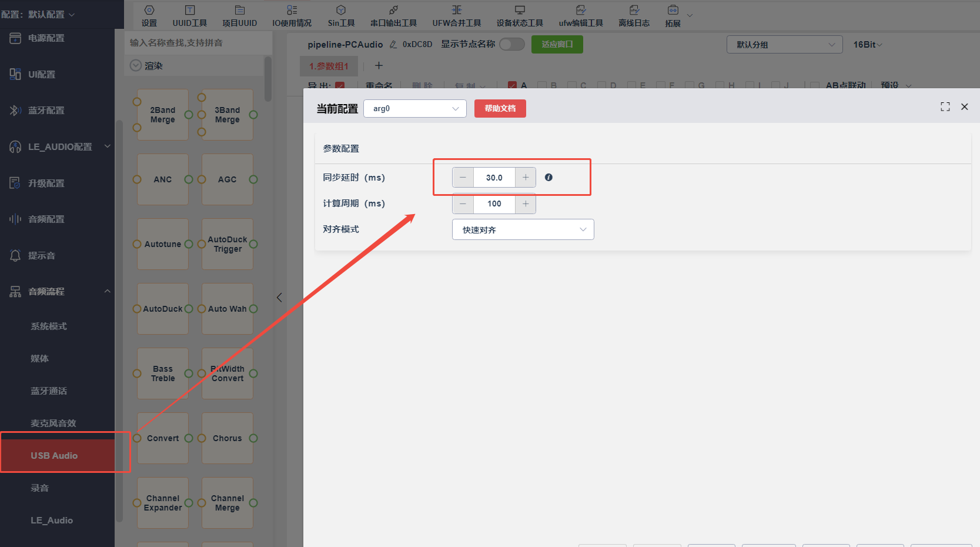Open the ufw编辑工具
The height and width of the screenshot is (547, 980).
[581, 16]
